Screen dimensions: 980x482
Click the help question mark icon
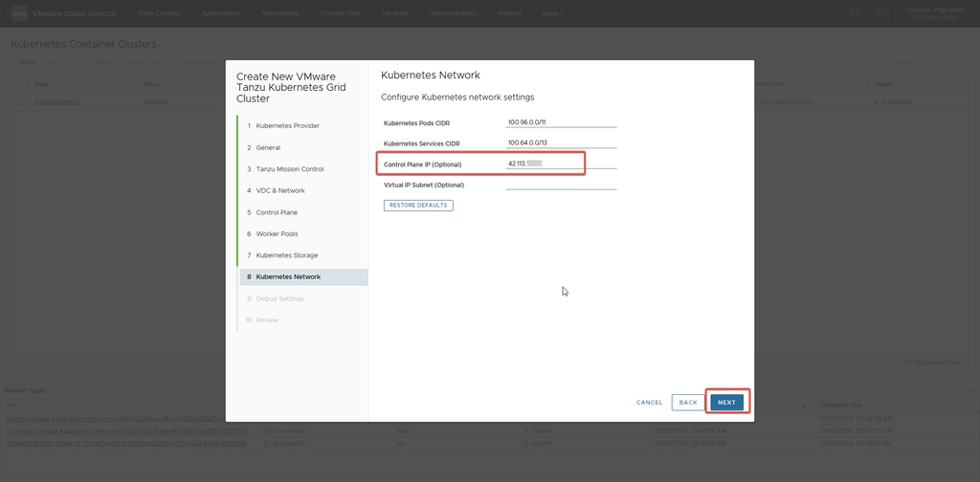tap(877, 13)
